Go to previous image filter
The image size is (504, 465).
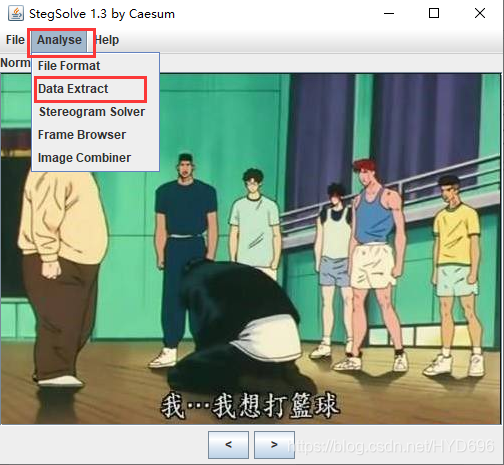(228, 444)
